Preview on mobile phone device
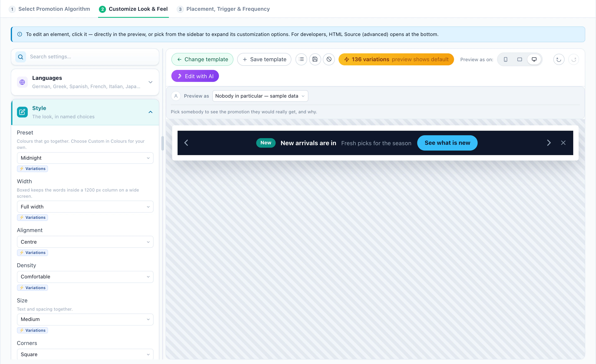The width and height of the screenshot is (596, 364). click(506, 59)
